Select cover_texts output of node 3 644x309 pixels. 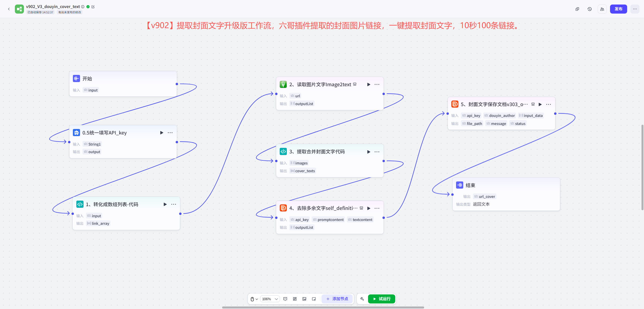click(303, 171)
